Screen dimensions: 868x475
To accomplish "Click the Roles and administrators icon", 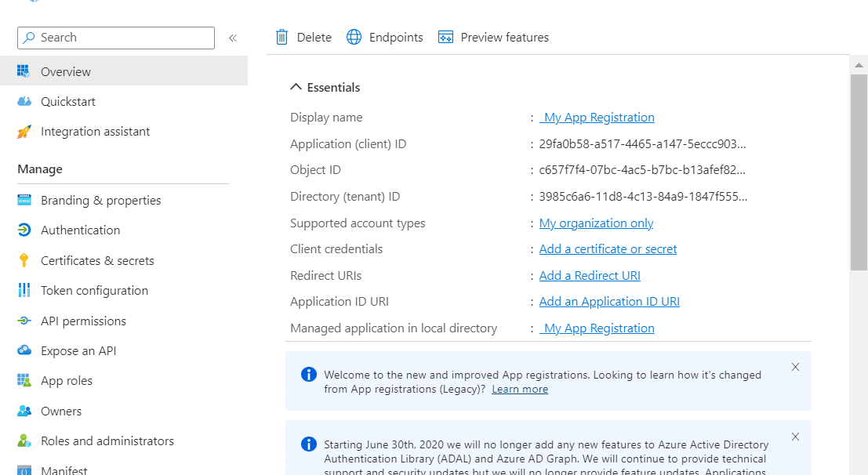I will (x=24, y=441).
